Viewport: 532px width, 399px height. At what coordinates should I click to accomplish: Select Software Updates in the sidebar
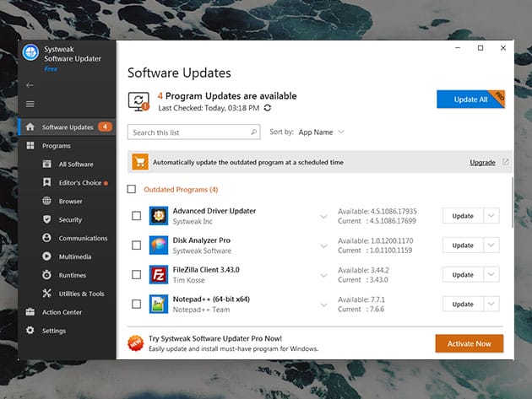(68, 127)
